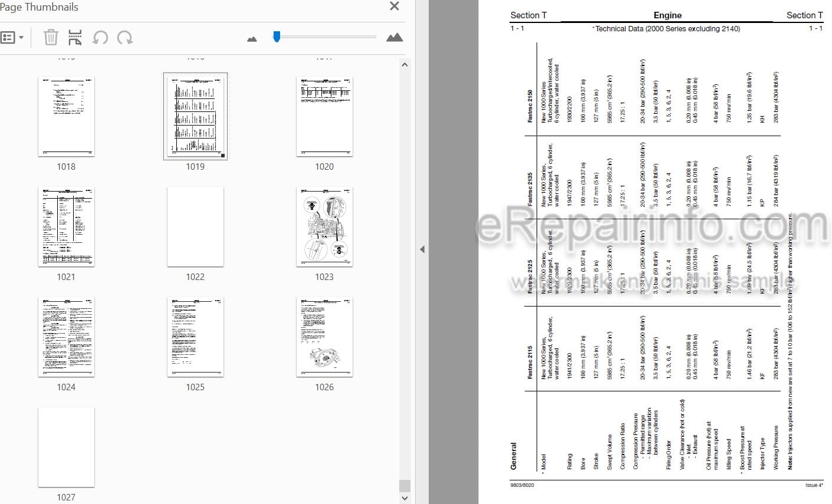Click the 'Compression Ratio' row label
832x504 pixels.
[x=622, y=446]
